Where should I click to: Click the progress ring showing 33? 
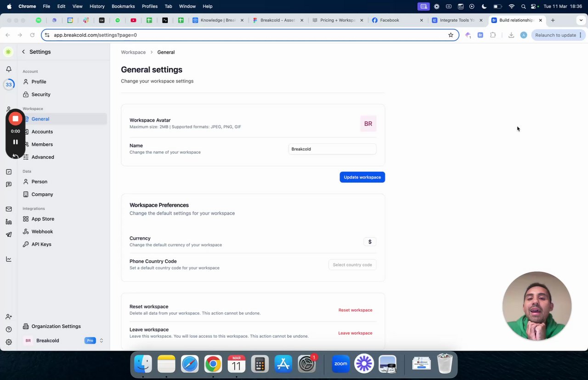point(9,84)
